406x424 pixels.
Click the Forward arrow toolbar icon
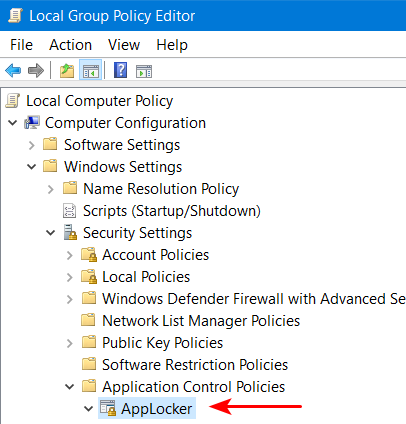[36, 71]
